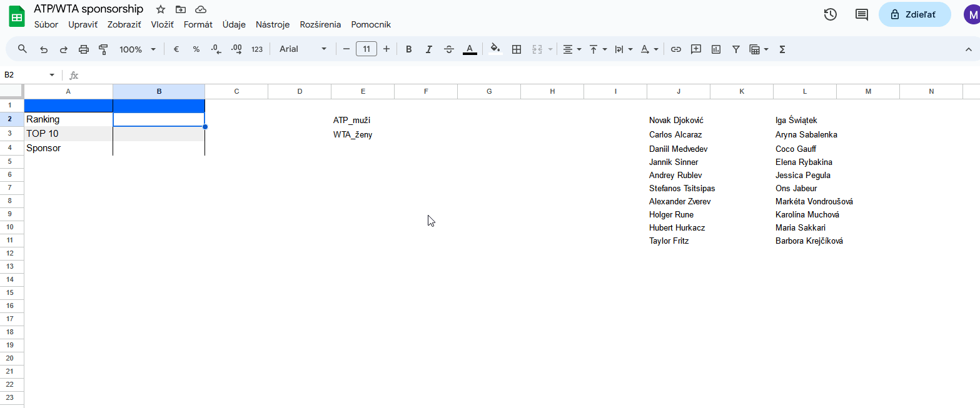Insert a link

pos(676,49)
